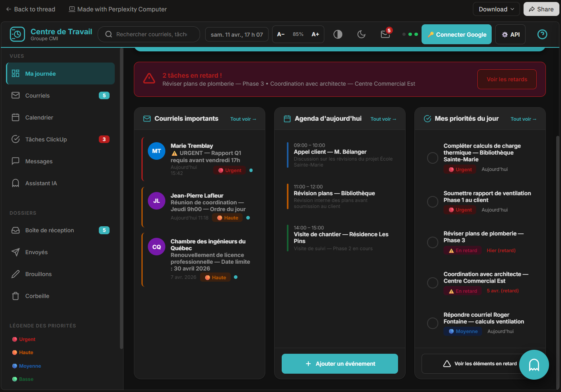Click the Rechercher courriels search field

coord(151,34)
